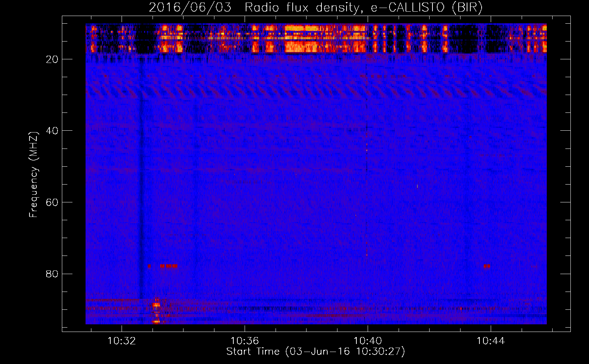This screenshot has height=364, width=589.
Task: Click the plot title "2016/06/03 Radio flux density, e-CALLISTO (BIR)"
Action: (316, 8)
